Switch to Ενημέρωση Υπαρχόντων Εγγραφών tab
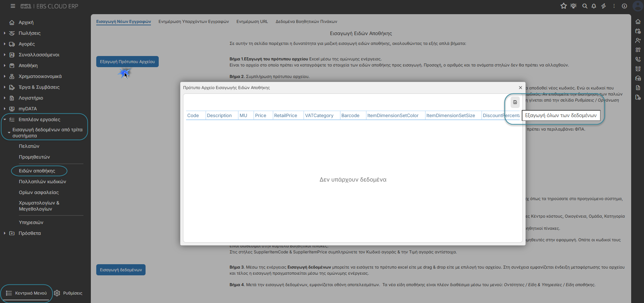This screenshot has width=644, height=303. pos(194,22)
